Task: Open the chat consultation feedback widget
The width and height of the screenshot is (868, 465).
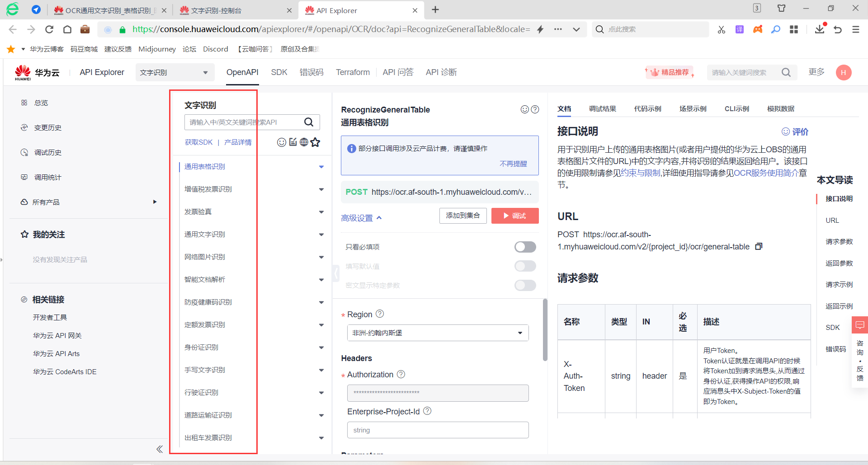Action: coord(860,325)
